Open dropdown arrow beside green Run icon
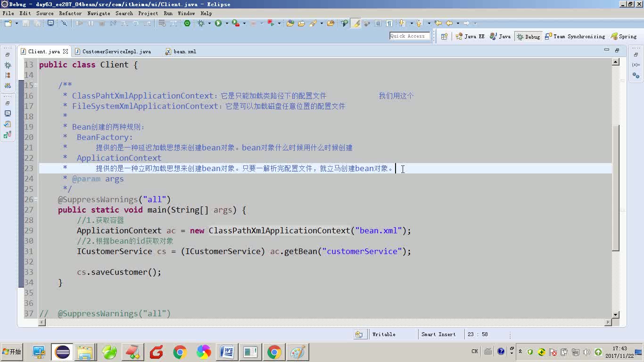Screen dimensions: 644x362 pyautogui.click(x=227, y=23)
